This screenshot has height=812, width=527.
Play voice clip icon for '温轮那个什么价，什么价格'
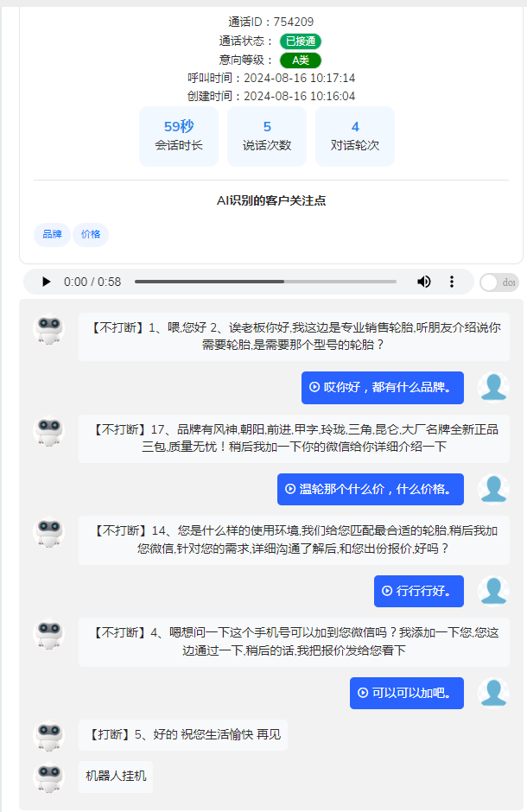(x=290, y=489)
